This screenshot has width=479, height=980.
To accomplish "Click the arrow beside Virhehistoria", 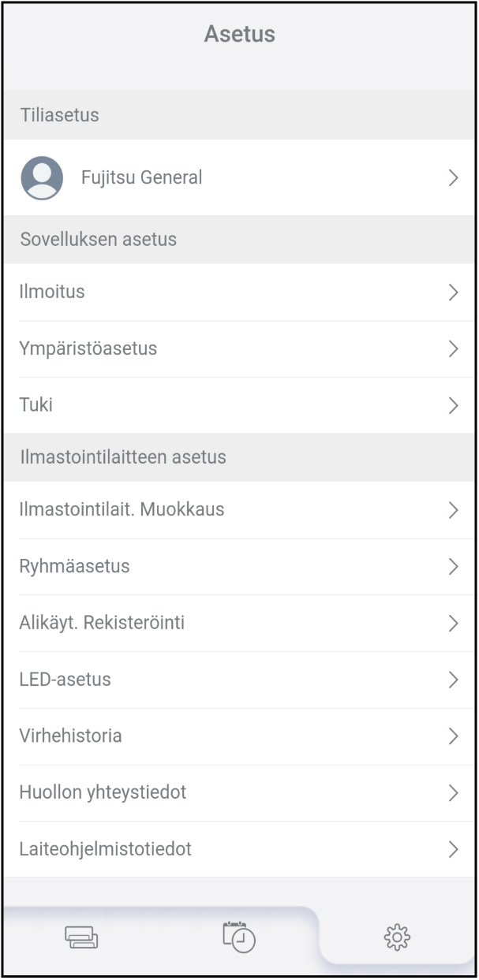I will coord(453,737).
